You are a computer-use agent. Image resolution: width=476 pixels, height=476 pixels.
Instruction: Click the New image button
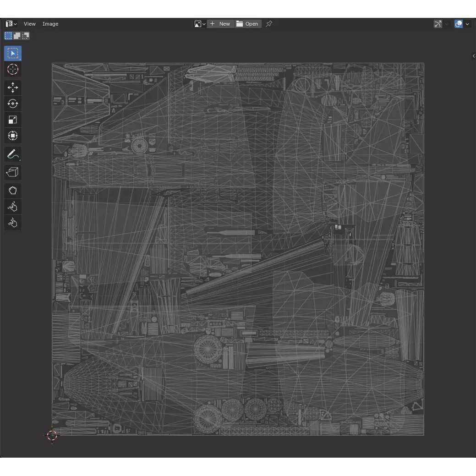pos(220,24)
